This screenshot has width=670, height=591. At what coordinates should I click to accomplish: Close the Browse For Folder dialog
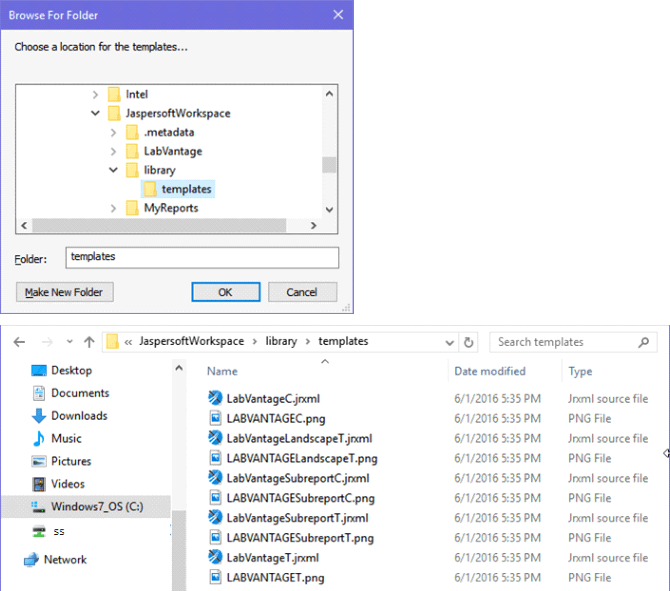[338, 15]
